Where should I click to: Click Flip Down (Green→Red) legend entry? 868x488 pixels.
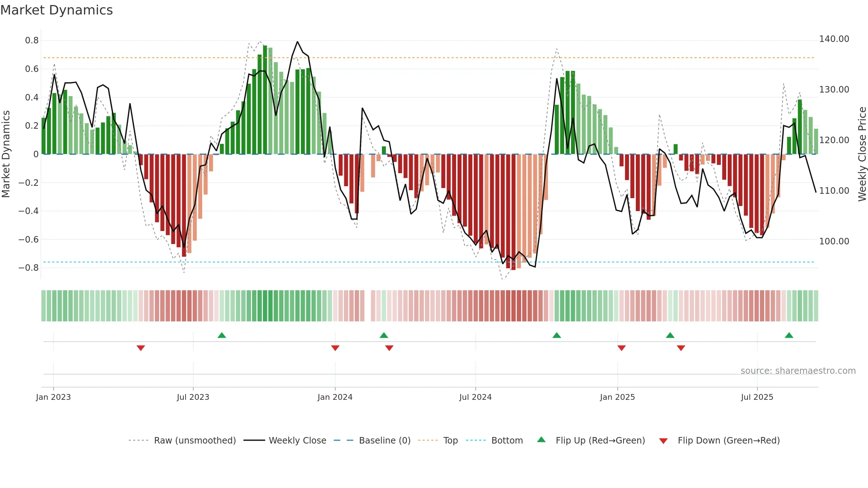pos(719,440)
